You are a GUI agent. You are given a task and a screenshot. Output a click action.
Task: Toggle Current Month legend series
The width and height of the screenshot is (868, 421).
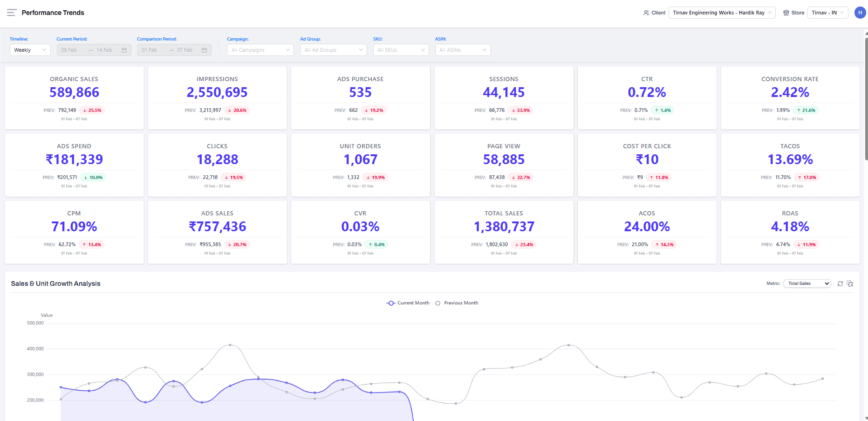point(408,303)
